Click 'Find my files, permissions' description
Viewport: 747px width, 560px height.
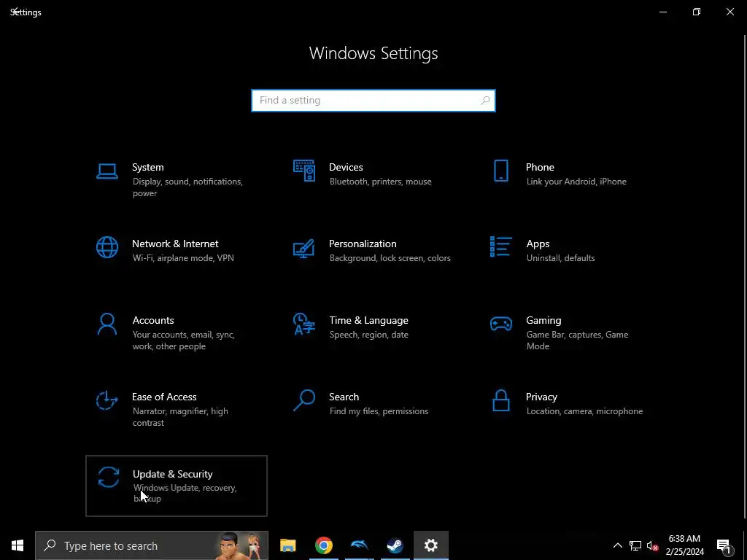(x=379, y=411)
